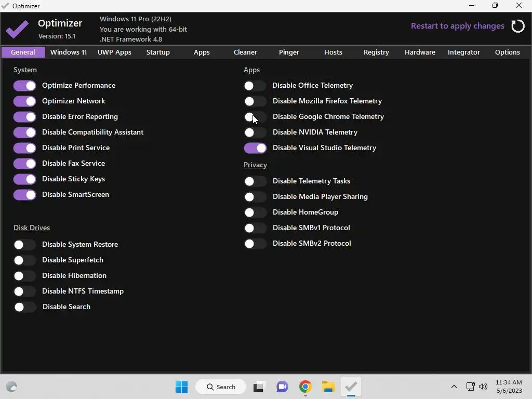Click the Version: 15.1 text
The height and width of the screenshot is (399, 532).
point(57,36)
